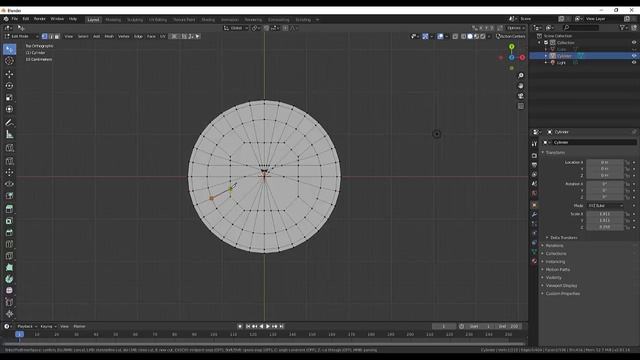640x360 pixels.
Task: Switch to the Modeling workspace tab
Action: click(113, 20)
